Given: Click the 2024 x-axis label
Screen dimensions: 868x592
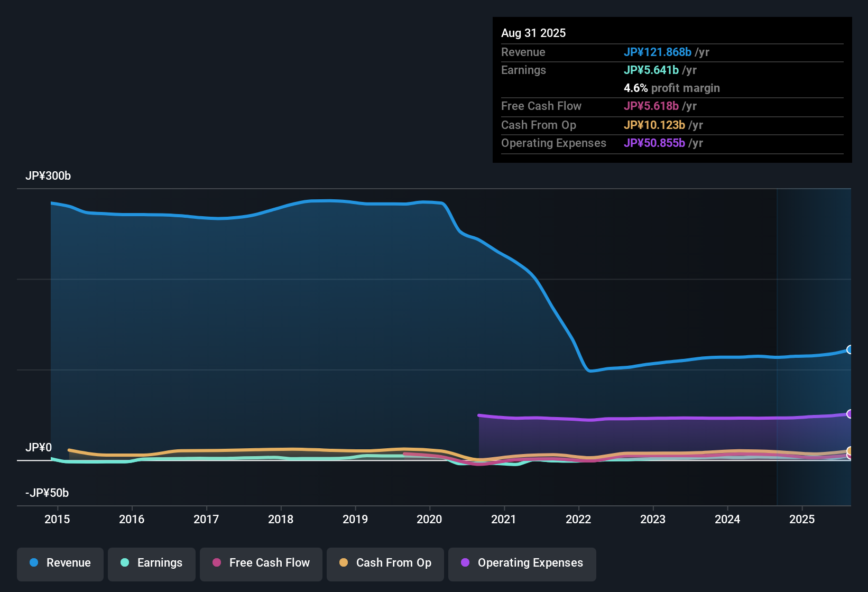Looking at the screenshot, I should (727, 519).
